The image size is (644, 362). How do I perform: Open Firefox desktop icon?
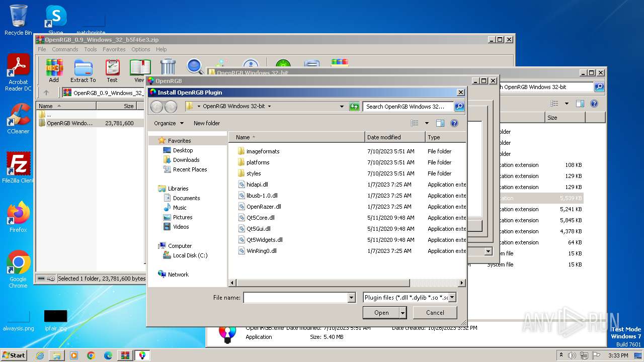pyautogui.click(x=18, y=217)
